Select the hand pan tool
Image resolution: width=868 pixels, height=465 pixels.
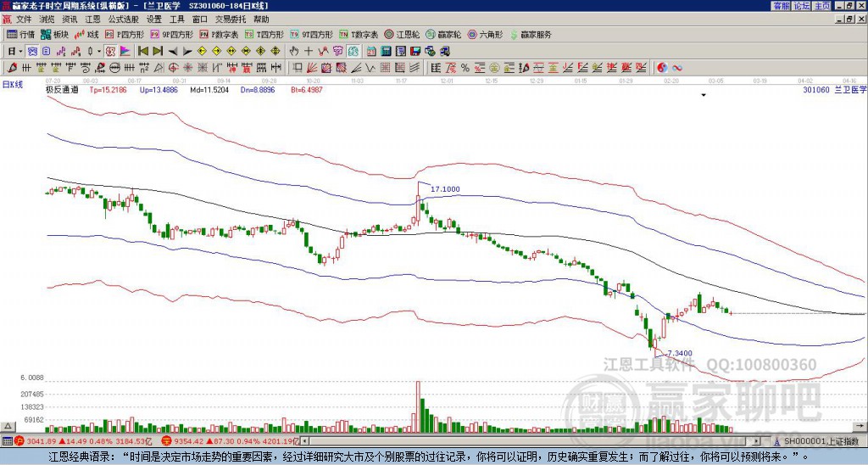294,52
